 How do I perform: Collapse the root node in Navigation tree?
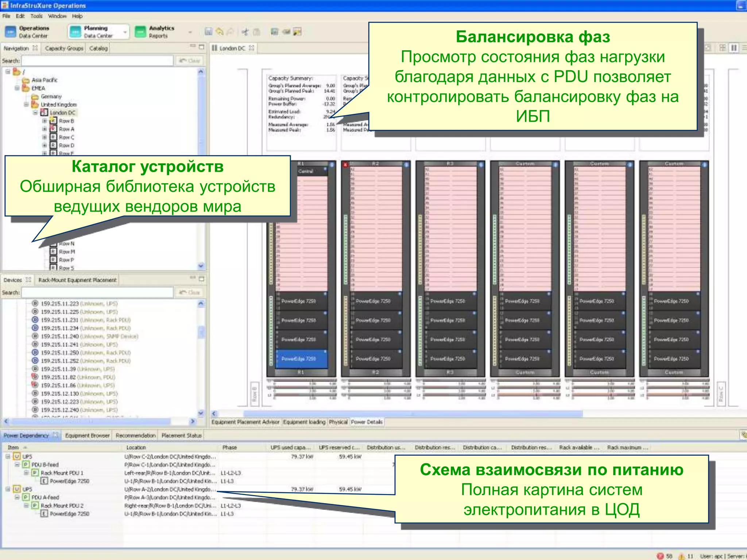click(x=8, y=71)
